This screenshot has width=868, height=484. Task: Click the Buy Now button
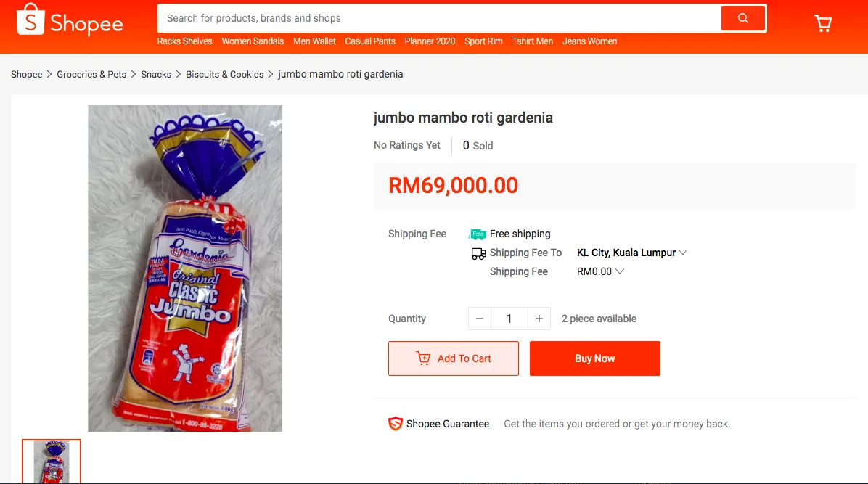[595, 358]
